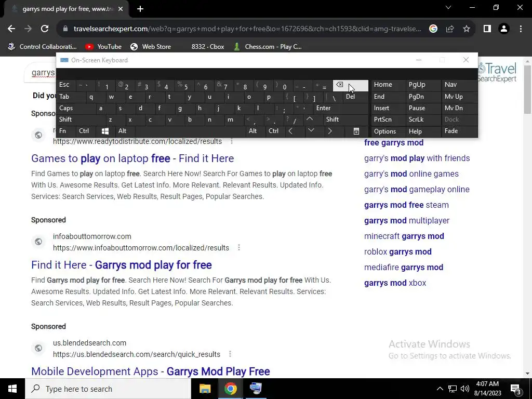The width and height of the screenshot is (532, 399).
Task: Show hidden system tray icons
Action: pyautogui.click(x=440, y=389)
